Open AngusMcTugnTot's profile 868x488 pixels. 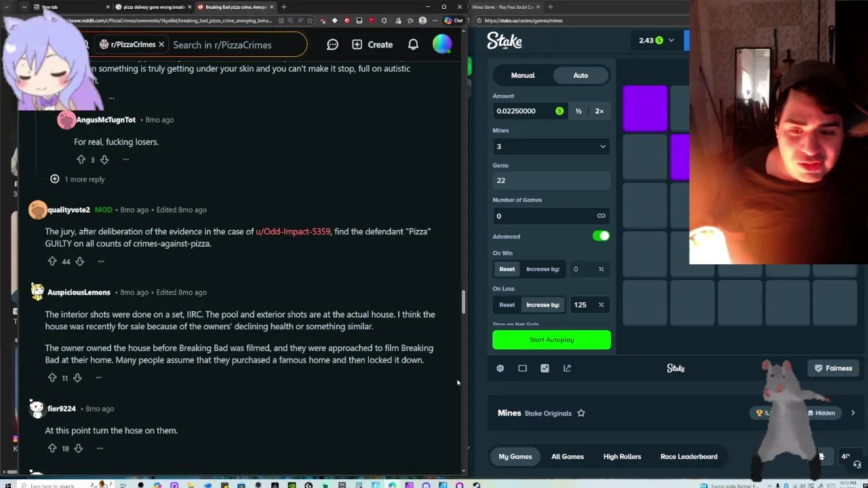click(106, 119)
